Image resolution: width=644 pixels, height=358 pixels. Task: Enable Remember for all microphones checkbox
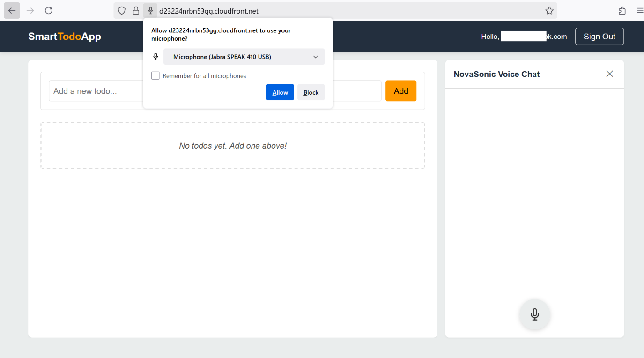(x=155, y=75)
